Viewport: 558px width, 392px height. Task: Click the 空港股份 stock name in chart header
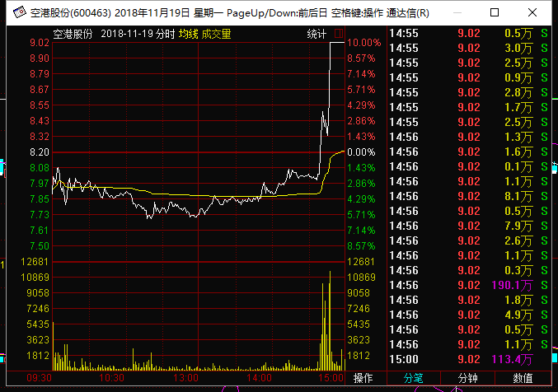click(x=73, y=34)
